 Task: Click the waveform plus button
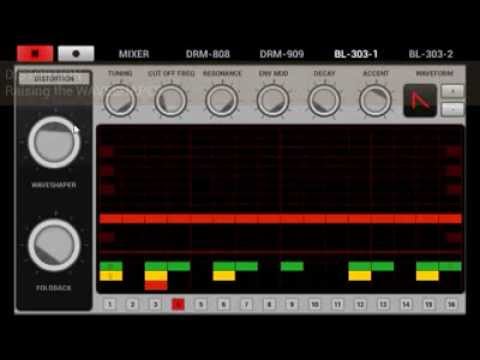(453, 91)
